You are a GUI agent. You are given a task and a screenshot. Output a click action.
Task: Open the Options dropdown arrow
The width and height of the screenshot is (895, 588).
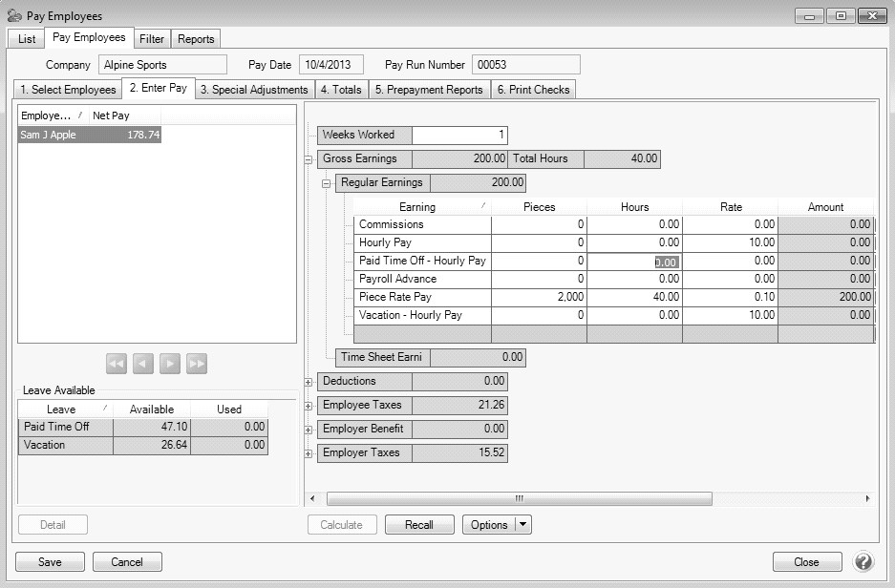coord(523,524)
